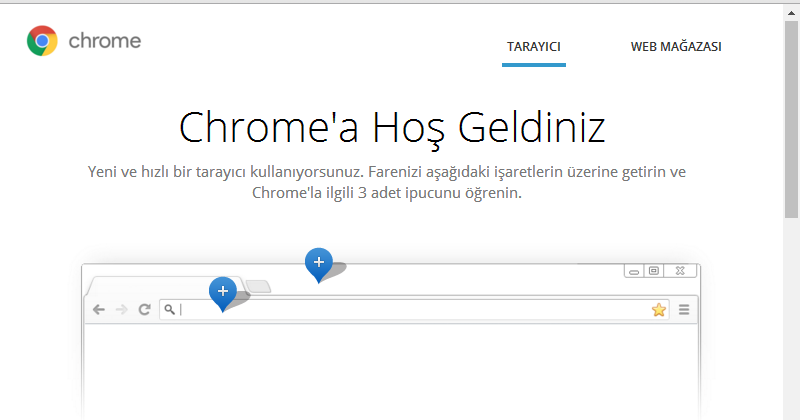Click the blue plus marker above the tab strip

pyautogui.click(x=318, y=263)
